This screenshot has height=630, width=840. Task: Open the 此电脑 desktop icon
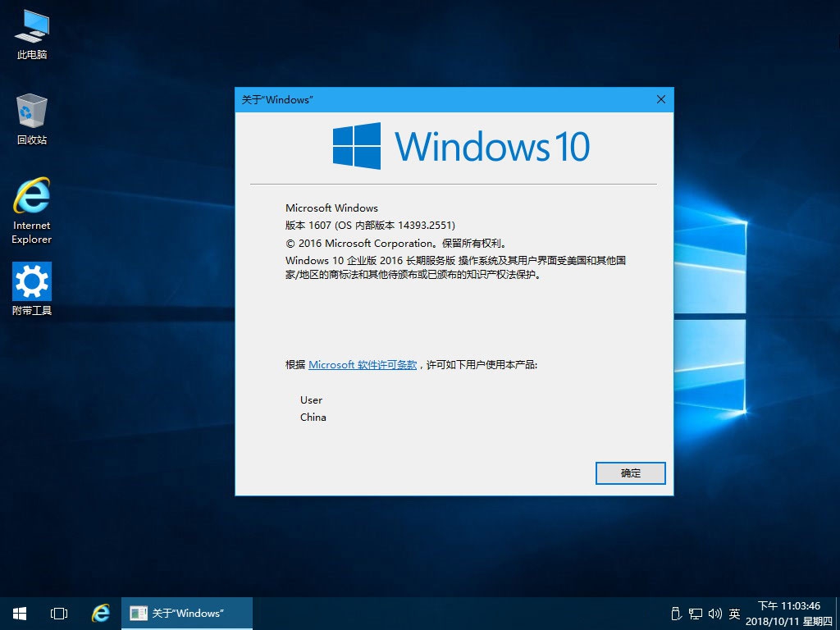click(32, 34)
